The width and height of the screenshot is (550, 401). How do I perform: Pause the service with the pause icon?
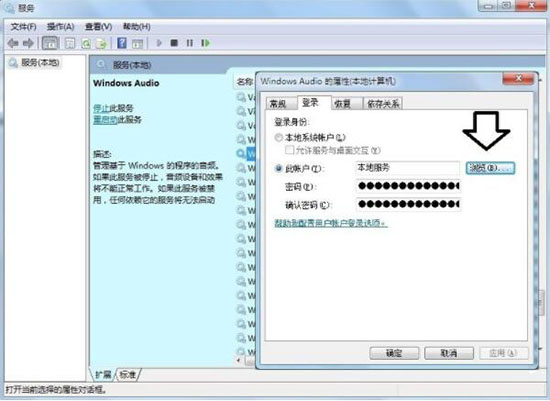[190, 43]
